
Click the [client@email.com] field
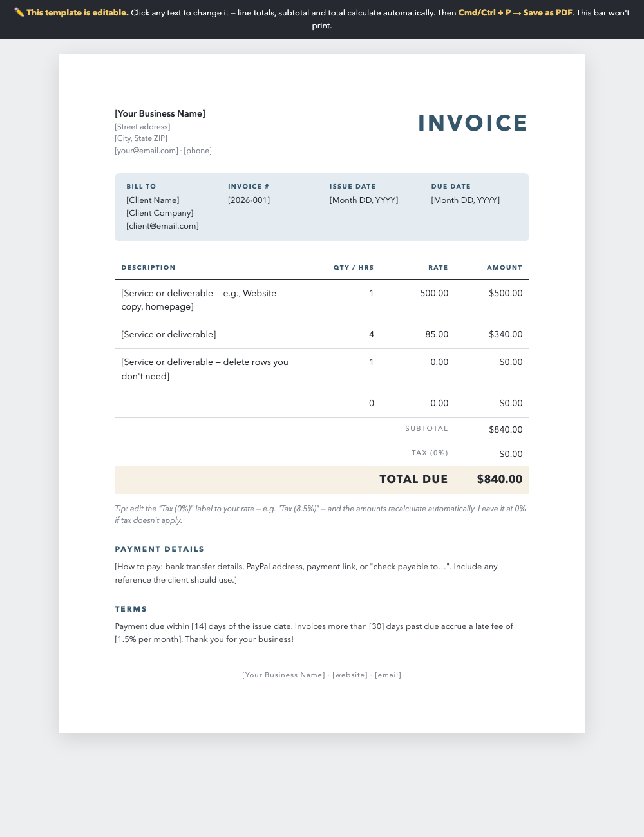click(x=162, y=226)
